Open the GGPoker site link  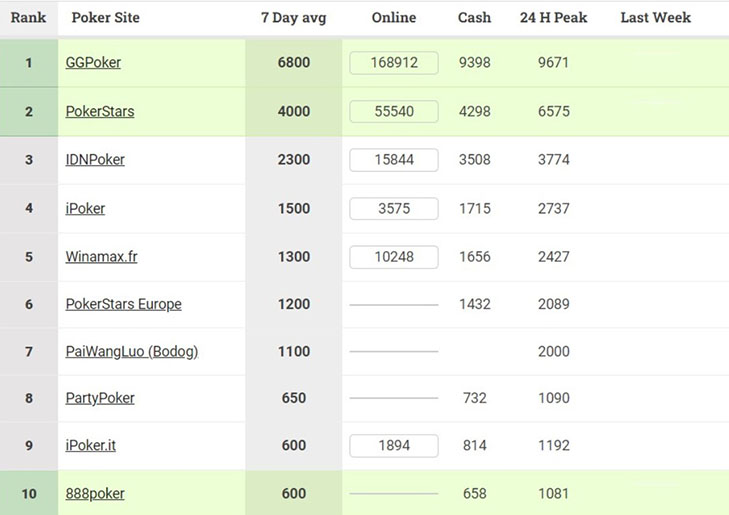93,63
